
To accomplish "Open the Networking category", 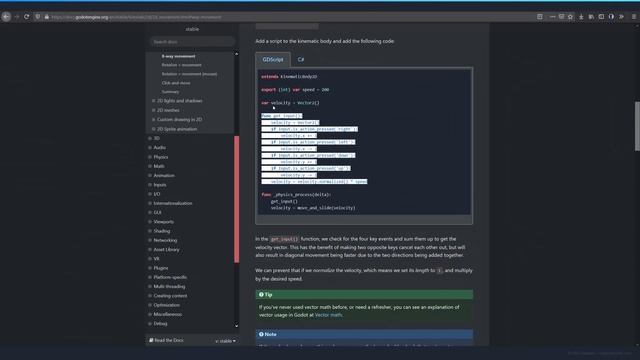I will click(165, 240).
